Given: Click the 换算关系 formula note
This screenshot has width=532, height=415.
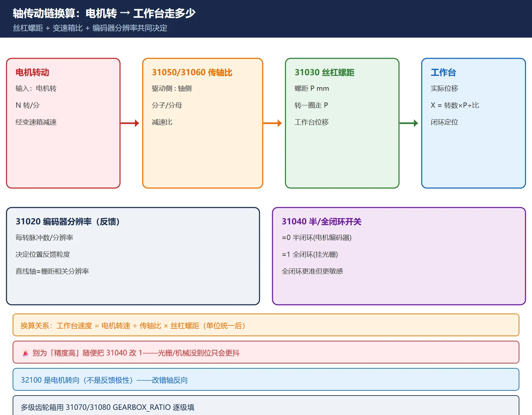Looking at the screenshot, I should (x=266, y=325).
